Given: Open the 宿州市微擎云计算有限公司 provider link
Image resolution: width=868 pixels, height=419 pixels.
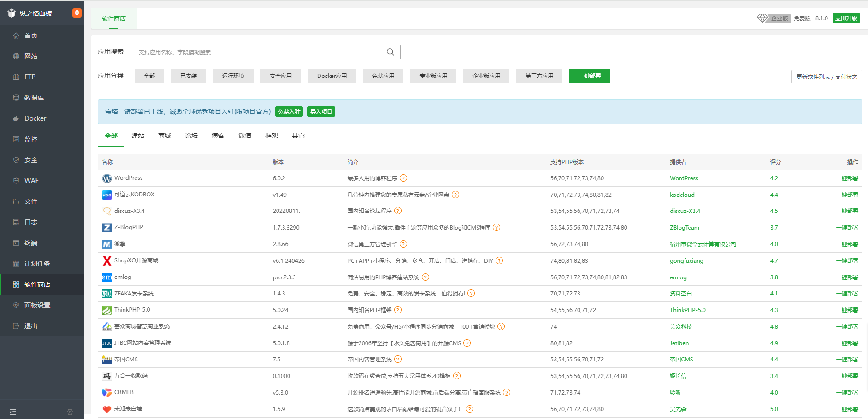Looking at the screenshot, I should [x=703, y=244].
